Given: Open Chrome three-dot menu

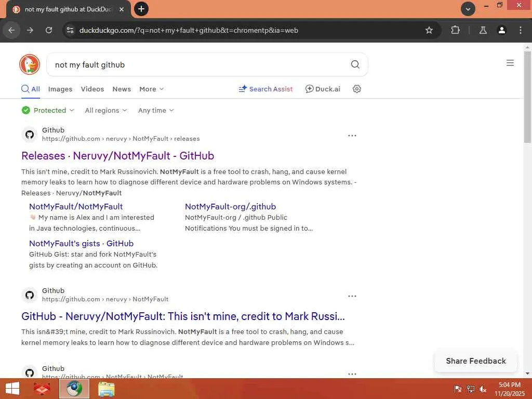Looking at the screenshot, I should pyautogui.click(x=521, y=30).
